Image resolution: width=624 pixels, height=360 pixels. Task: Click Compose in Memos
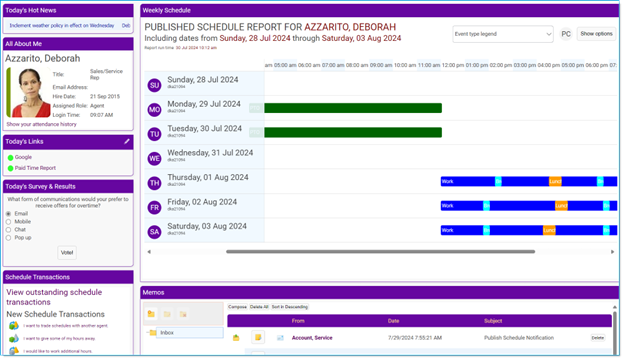pyautogui.click(x=237, y=307)
